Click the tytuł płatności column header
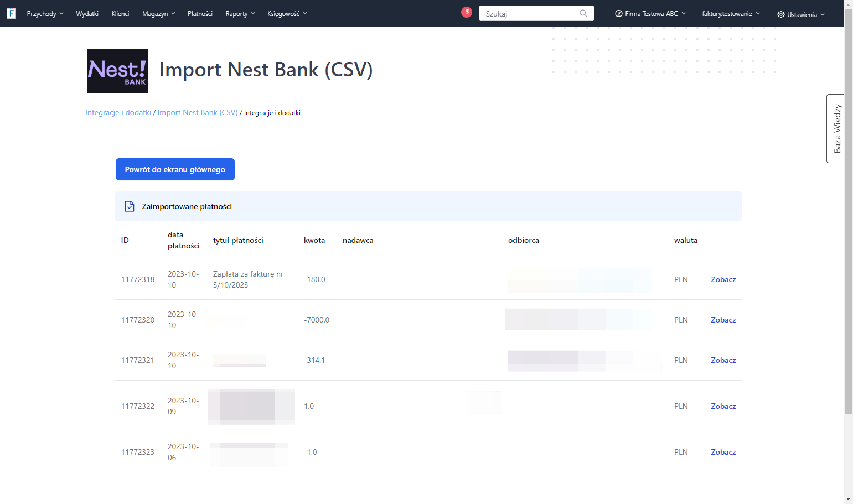The image size is (853, 504). point(238,240)
